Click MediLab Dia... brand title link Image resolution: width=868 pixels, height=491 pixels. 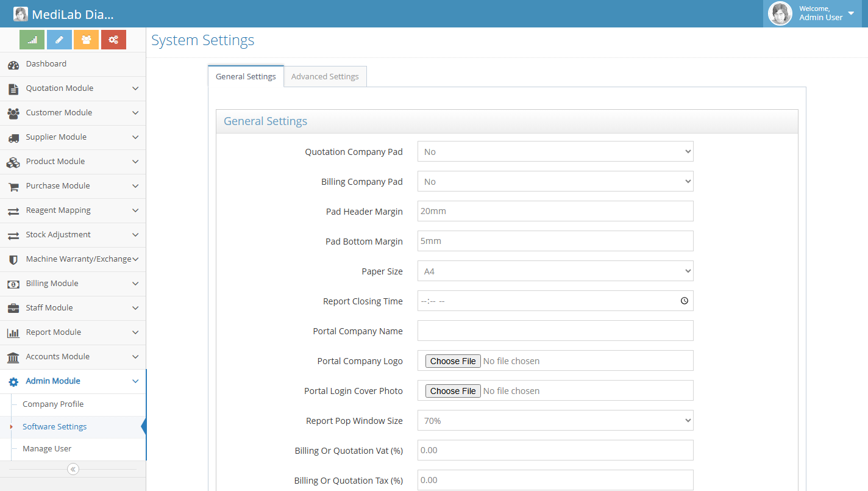point(73,15)
